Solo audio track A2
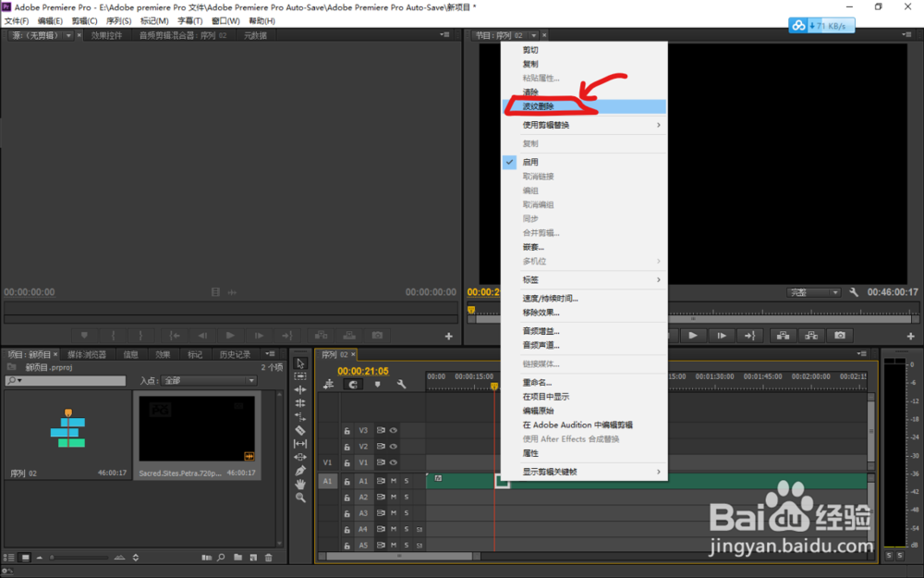 [x=407, y=498]
